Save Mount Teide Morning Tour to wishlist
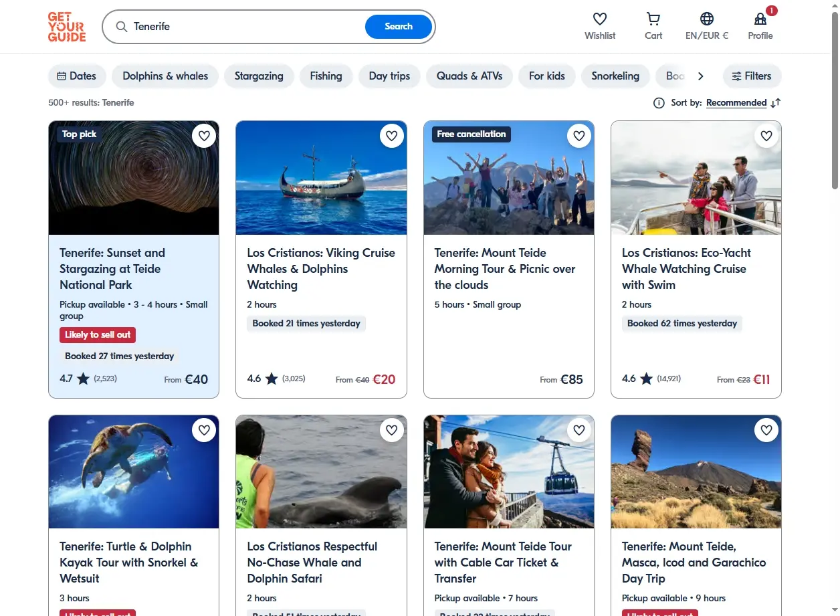This screenshot has height=616, width=840. point(579,136)
